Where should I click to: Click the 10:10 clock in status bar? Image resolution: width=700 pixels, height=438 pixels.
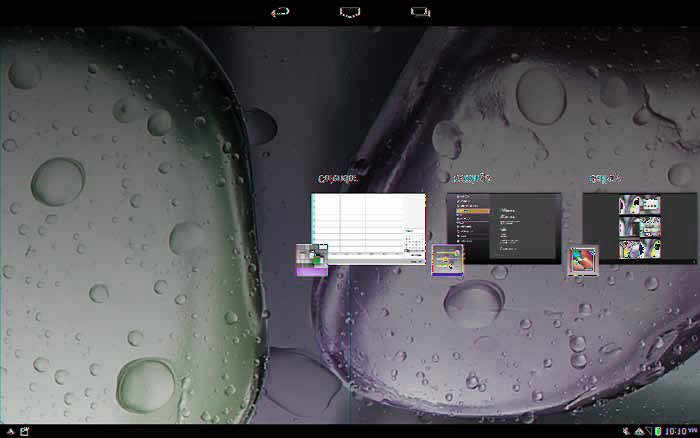point(680,431)
